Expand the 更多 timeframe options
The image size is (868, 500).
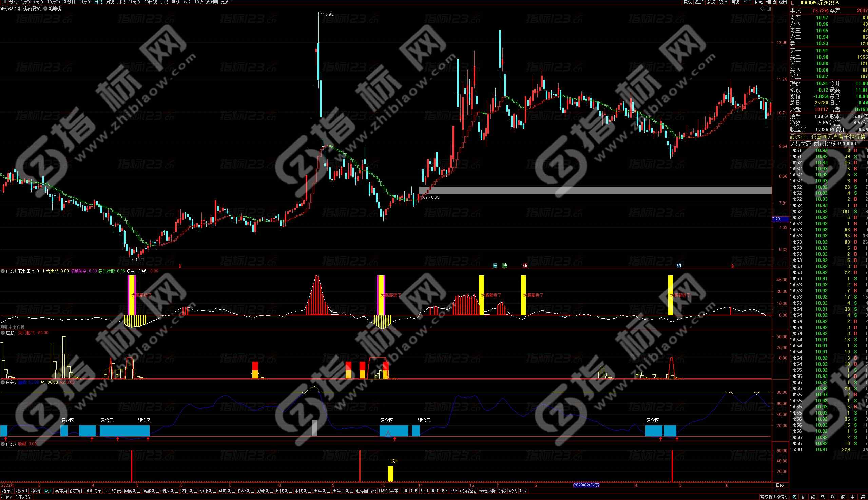226,2
